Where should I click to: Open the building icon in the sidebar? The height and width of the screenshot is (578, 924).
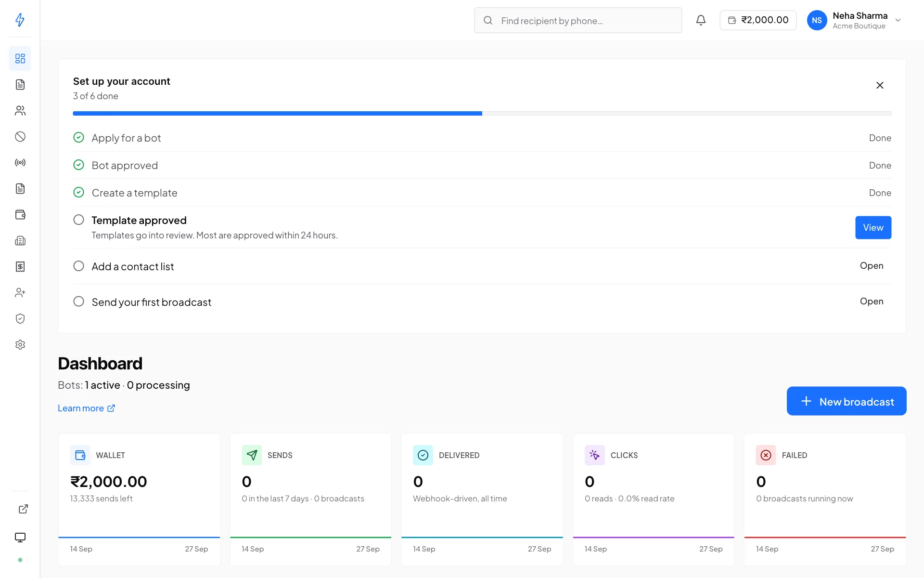(20, 241)
